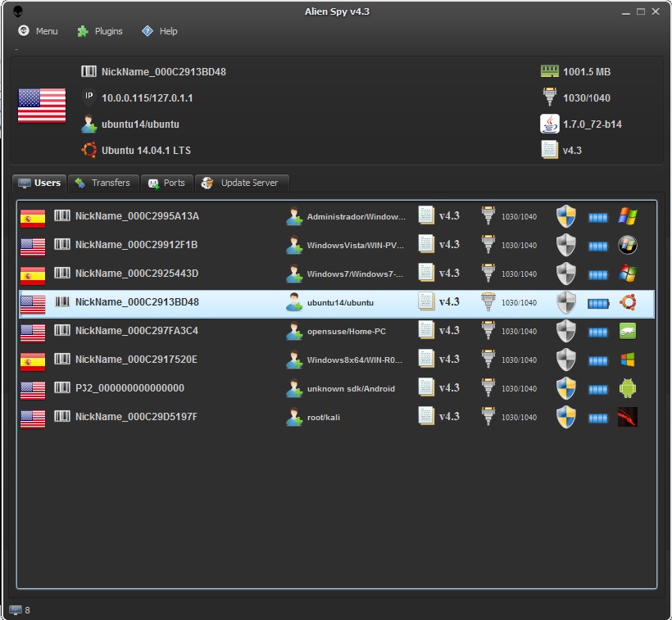Click the shield icon in root/kali row
This screenshot has width=672, height=620.
(565, 417)
